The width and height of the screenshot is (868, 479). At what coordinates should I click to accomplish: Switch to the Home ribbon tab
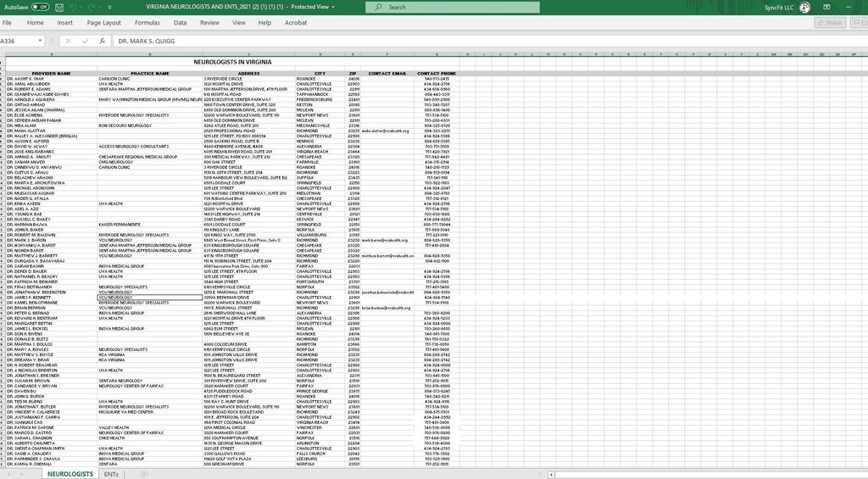[35, 23]
